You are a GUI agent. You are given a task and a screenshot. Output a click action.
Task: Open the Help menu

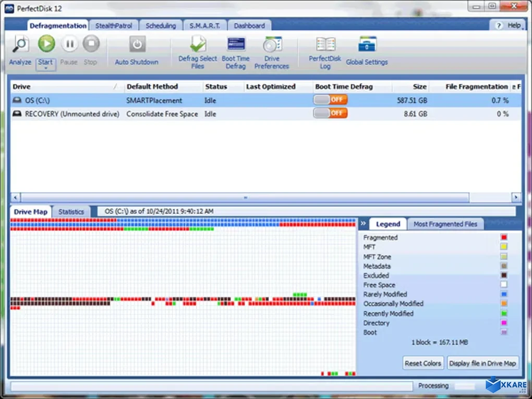click(x=509, y=26)
